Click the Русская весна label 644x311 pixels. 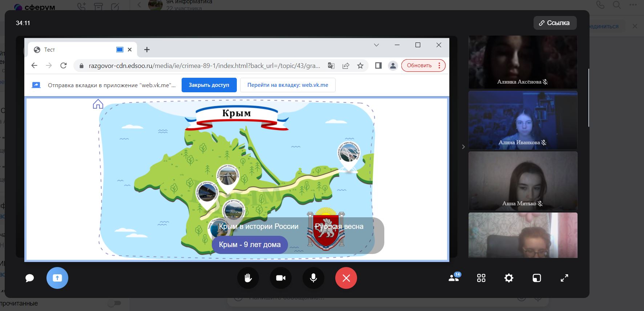click(339, 226)
